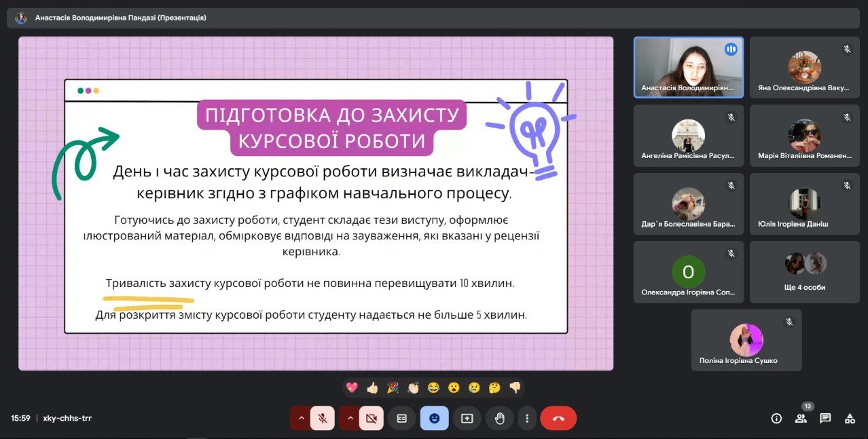This screenshot has width=868, height=439.
Task: Expand video settings arrow next to camera
Action: click(350, 419)
